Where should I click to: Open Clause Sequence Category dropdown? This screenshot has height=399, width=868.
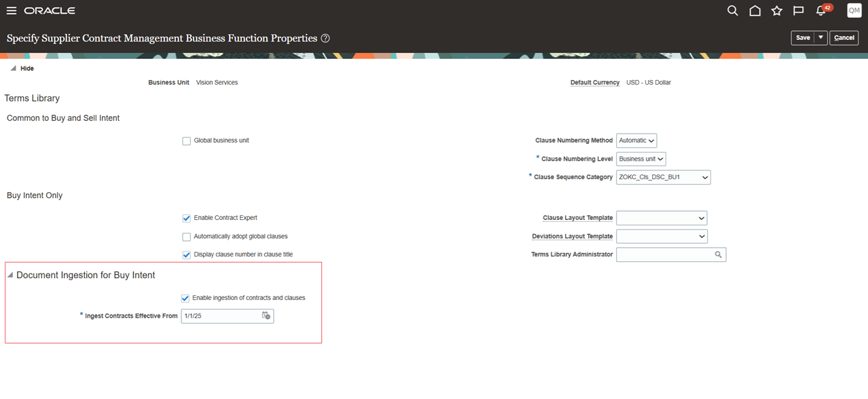coord(664,177)
